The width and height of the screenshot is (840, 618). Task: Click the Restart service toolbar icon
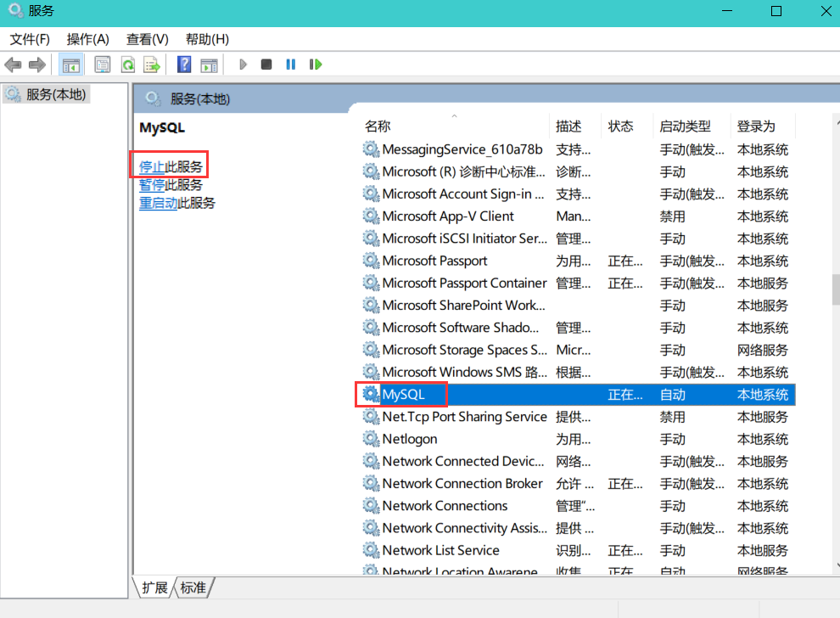[316, 65]
